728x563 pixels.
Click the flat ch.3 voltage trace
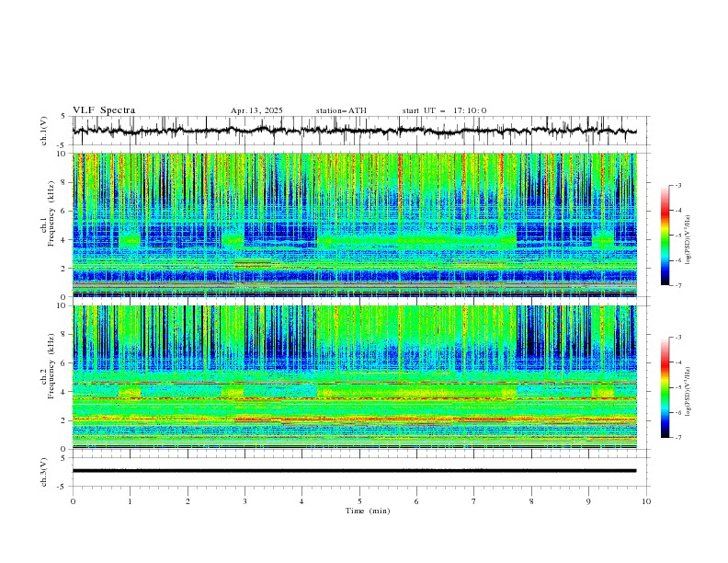click(x=354, y=471)
